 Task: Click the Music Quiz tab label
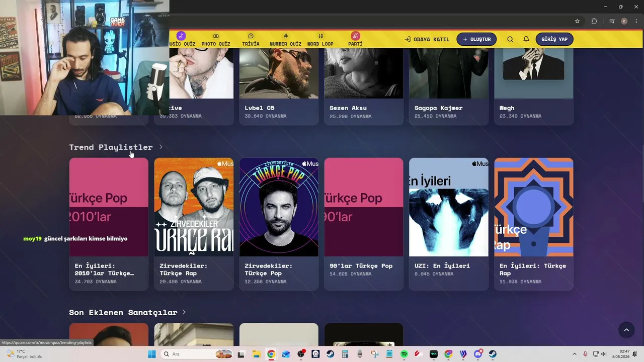pos(182,44)
